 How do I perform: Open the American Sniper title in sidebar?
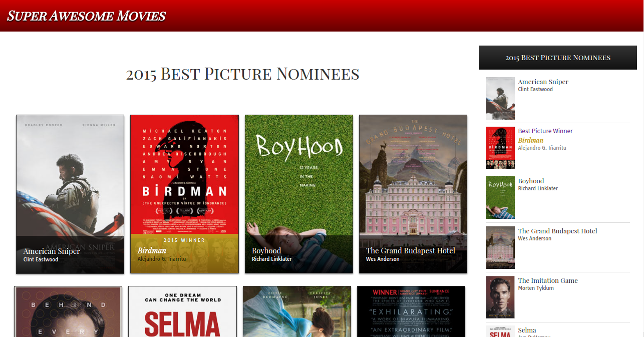(x=543, y=82)
